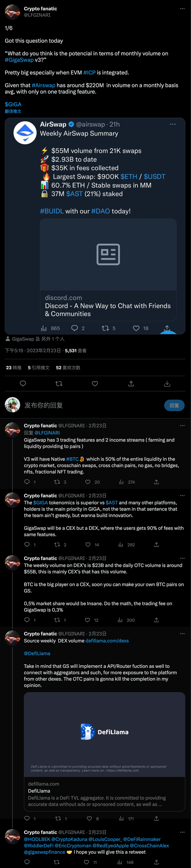
Task: View the 52 喜欢次数 likes list
Action: (68, 368)
